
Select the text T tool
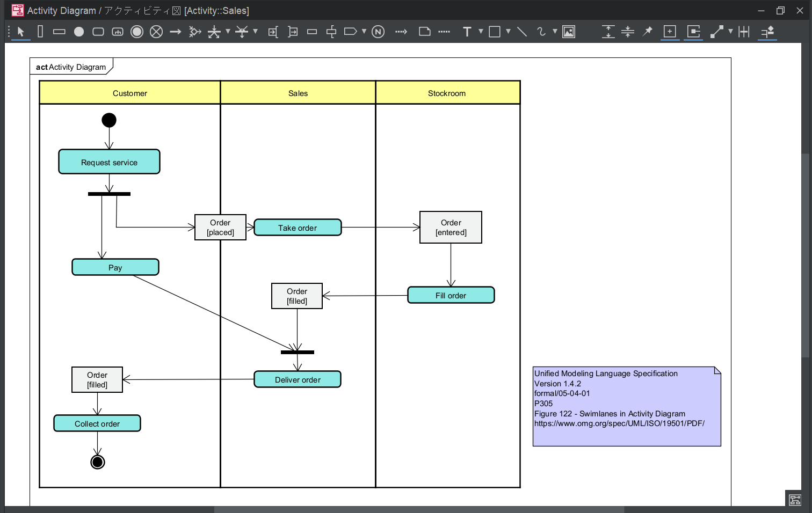point(467,32)
